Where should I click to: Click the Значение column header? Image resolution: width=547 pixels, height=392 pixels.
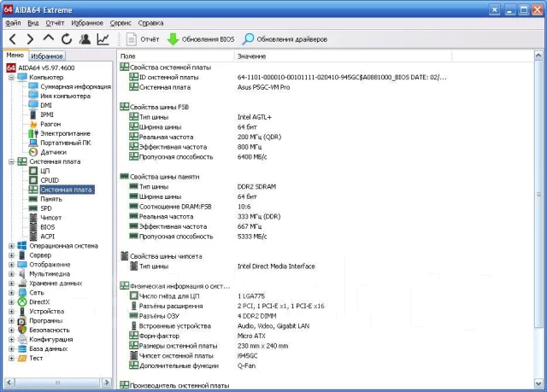point(343,56)
